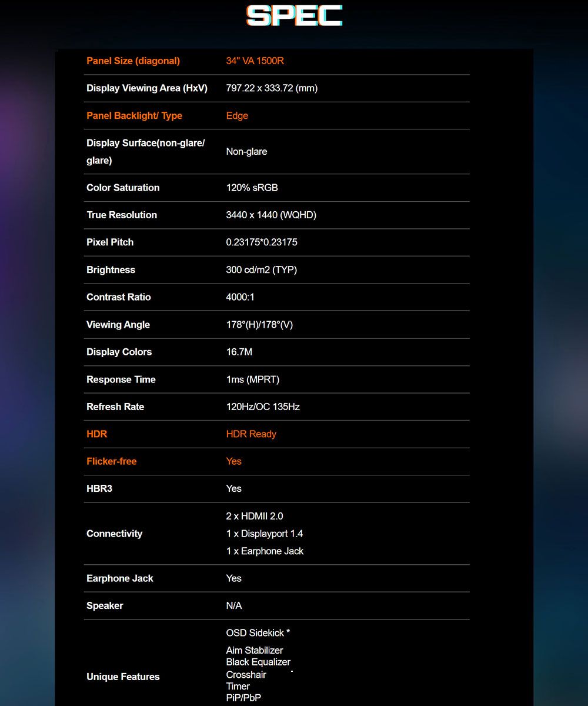Select the 'Pixel Pitch' label
Viewport: 588px width, 706px height.
(110, 242)
